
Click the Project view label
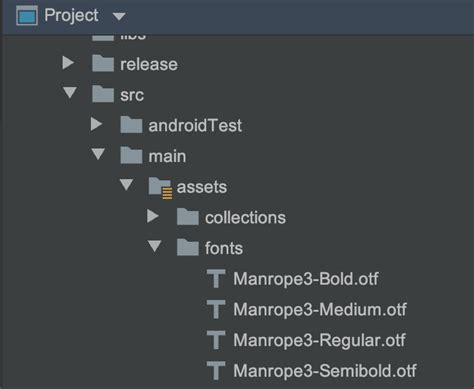(x=71, y=15)
